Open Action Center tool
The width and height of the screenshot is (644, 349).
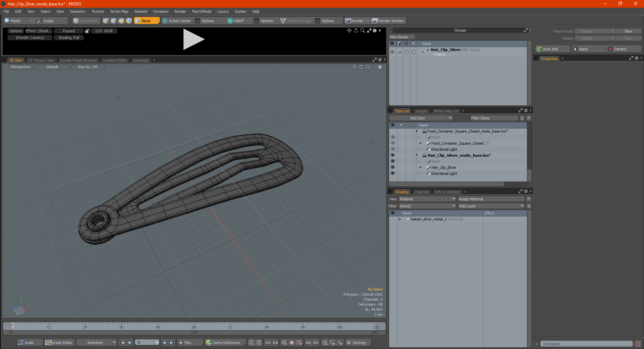pos(177,21)
